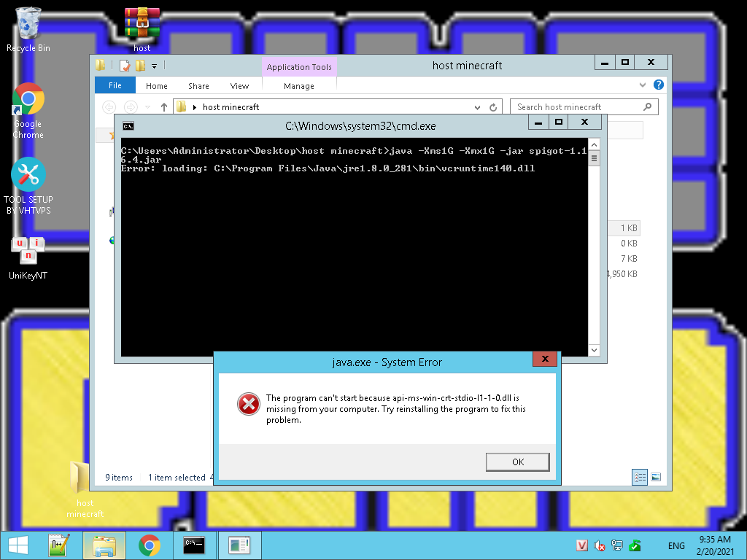
Task: Open the Customize Quick Access Toolbar dropdown
Action: tap(154, 66)
